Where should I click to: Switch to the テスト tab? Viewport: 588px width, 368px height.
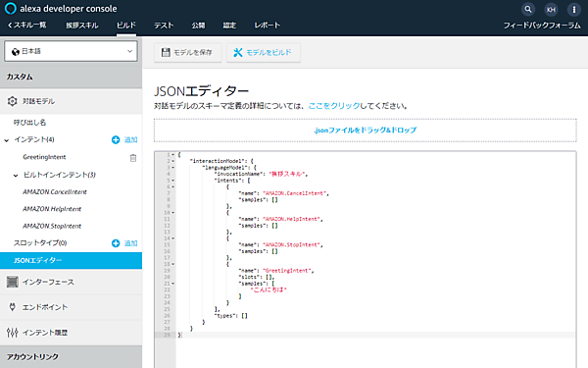[164, 26]
